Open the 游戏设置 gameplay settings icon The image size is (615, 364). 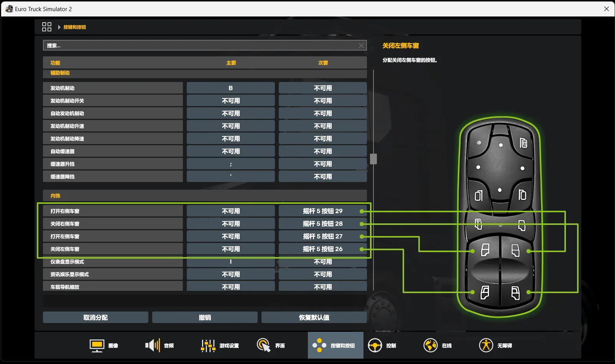208,345
